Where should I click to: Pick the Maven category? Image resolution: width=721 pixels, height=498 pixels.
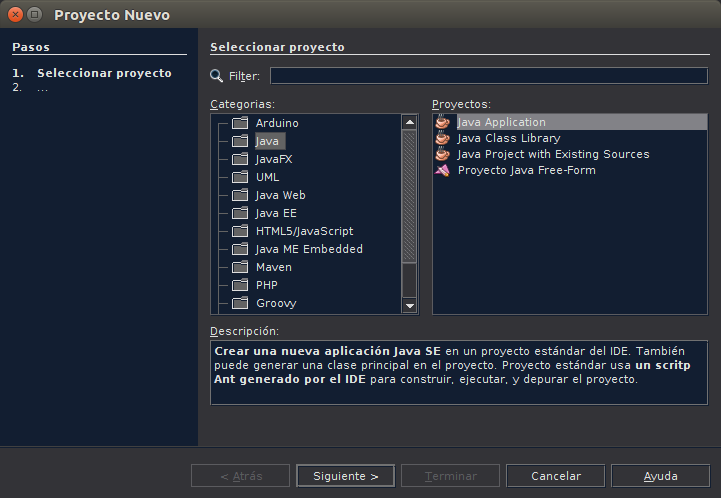pyautogui.click(x=274, y=267)
